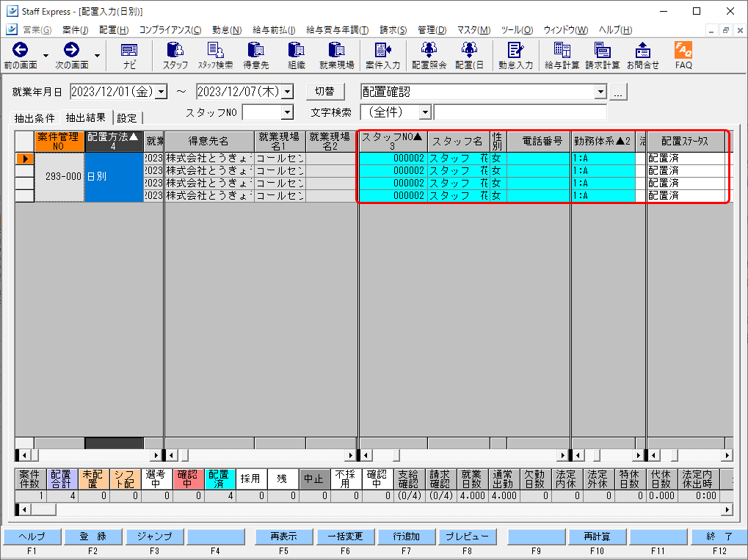Click the orange 未配置 summary legend cell
The image size is (748, 560).
(x=93, y=479)
